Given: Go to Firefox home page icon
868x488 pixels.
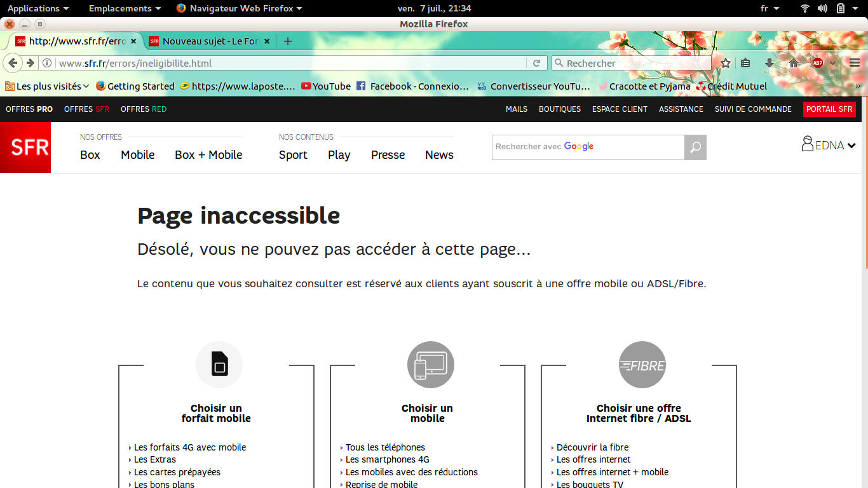Looking at the screenshot, I should point(794,63).
